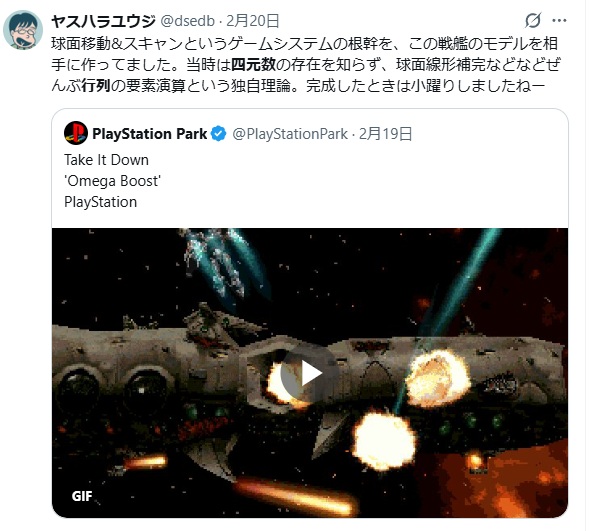Click the GIF label badge

(x=82, y=496)
